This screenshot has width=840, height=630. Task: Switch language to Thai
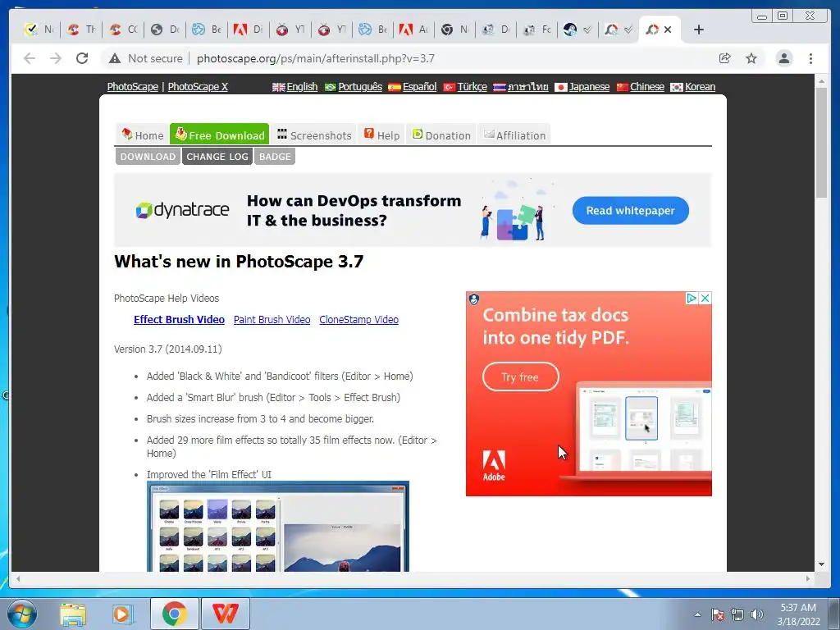point(527,87)
